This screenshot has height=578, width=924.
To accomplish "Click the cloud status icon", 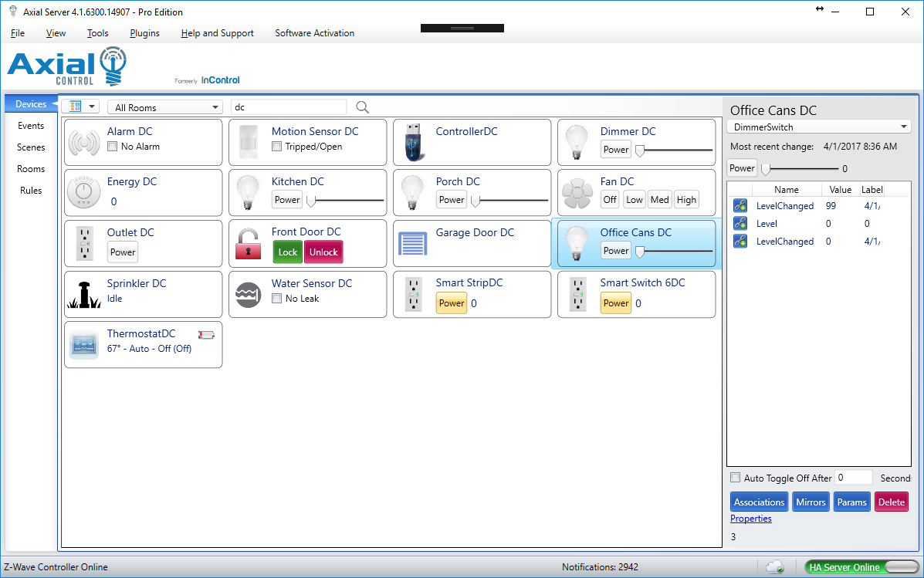I will click(775, 567).
